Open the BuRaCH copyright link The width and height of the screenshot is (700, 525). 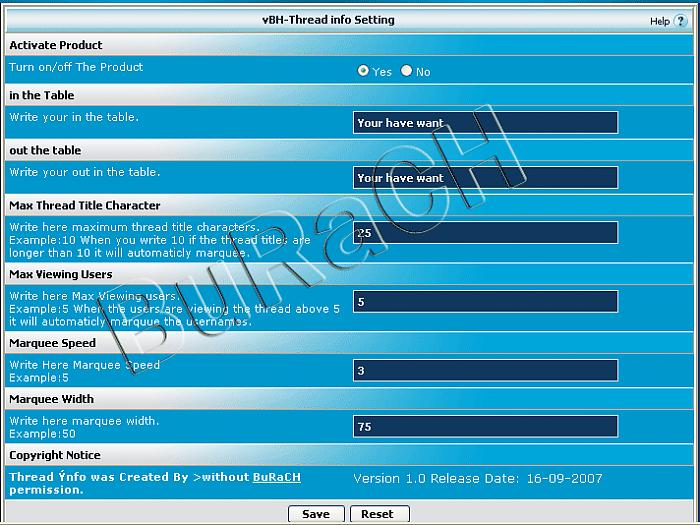tap(276, 478)
